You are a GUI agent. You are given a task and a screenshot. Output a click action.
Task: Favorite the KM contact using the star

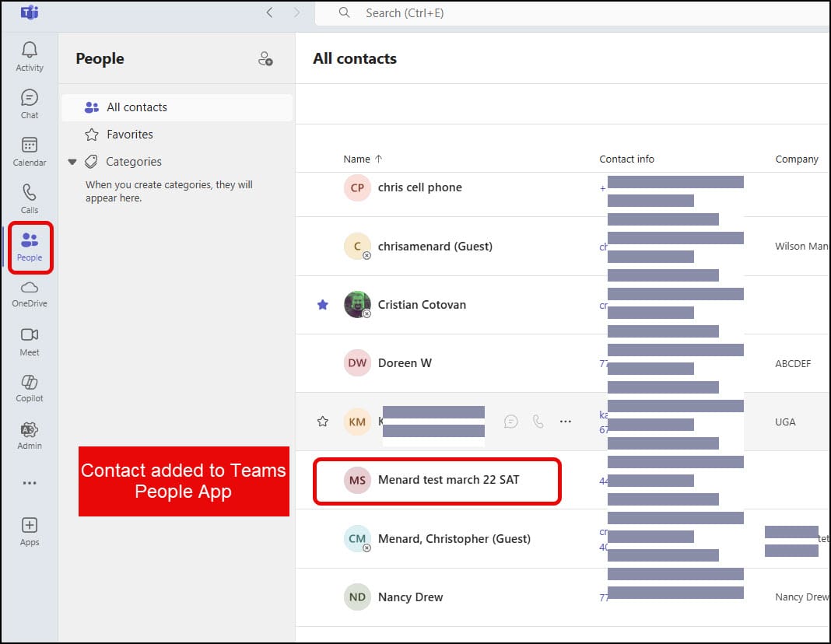pos(322,422)
